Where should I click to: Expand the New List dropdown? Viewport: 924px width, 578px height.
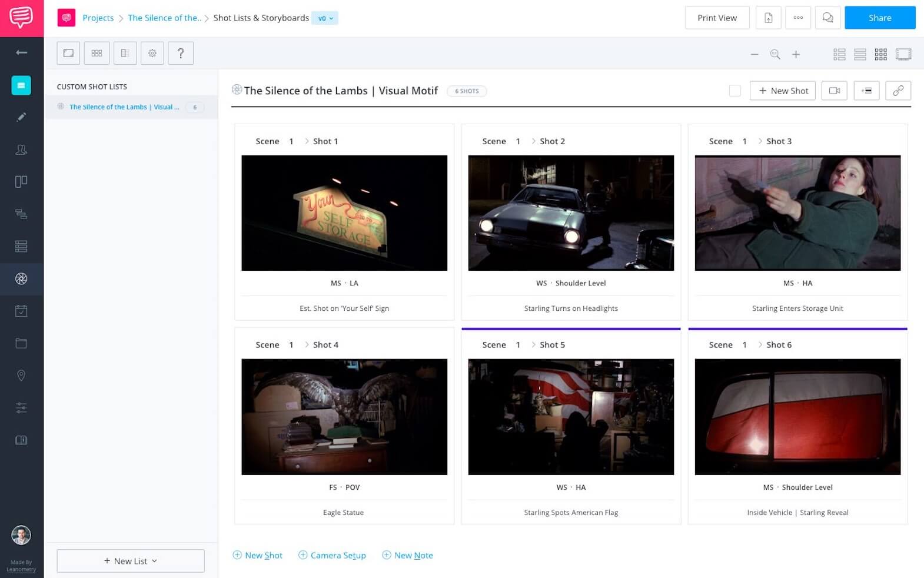tap(131, 561)
